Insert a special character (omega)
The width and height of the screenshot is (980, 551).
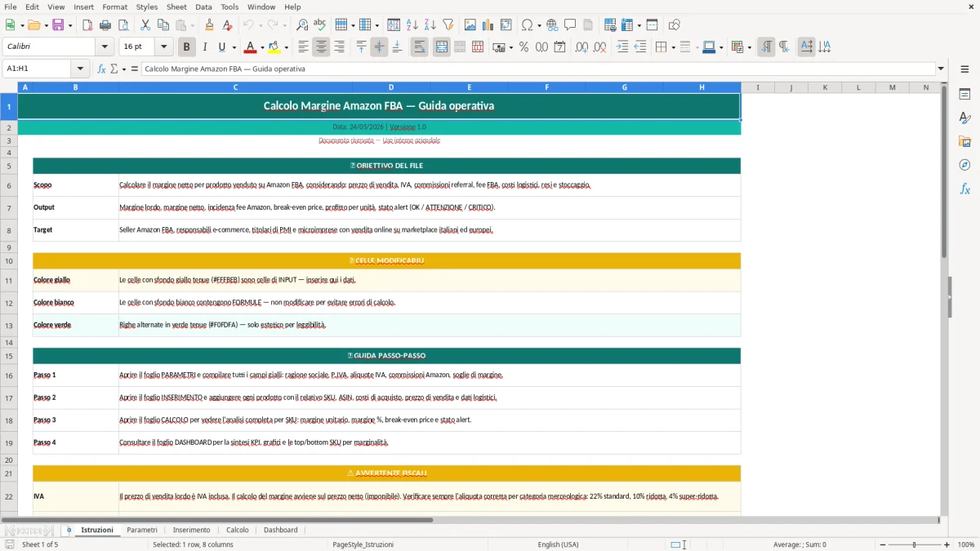pos(527,25)
